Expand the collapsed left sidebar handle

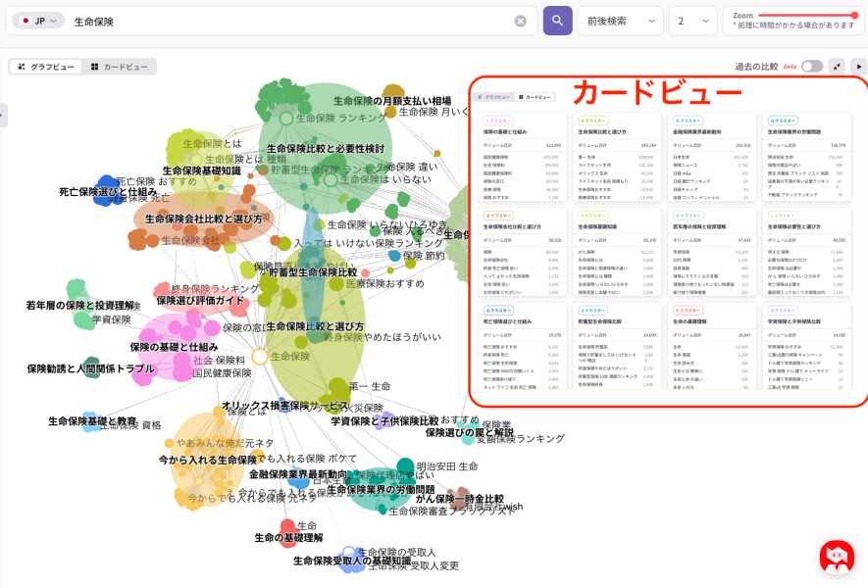pyautogui.click(x=3, y=115)
